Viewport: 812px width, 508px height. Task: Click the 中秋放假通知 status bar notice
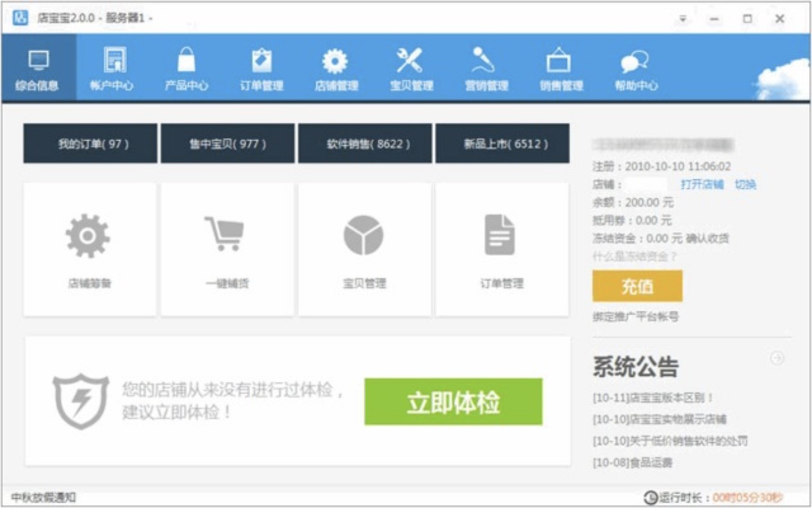click(44, 497)
